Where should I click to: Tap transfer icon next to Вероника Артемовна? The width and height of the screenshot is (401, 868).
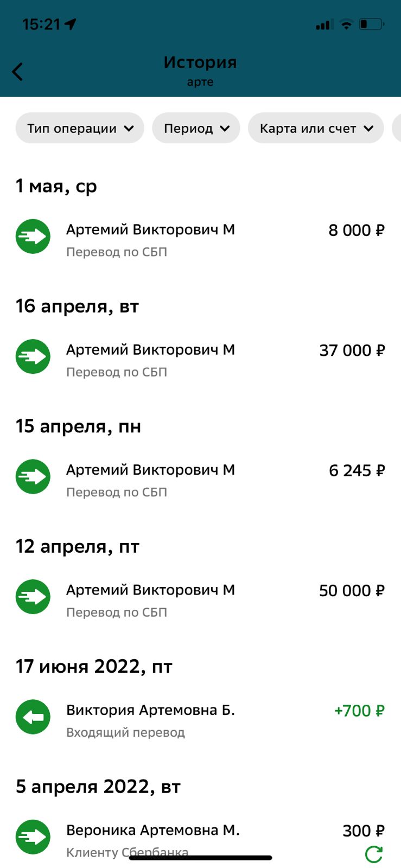33,837
